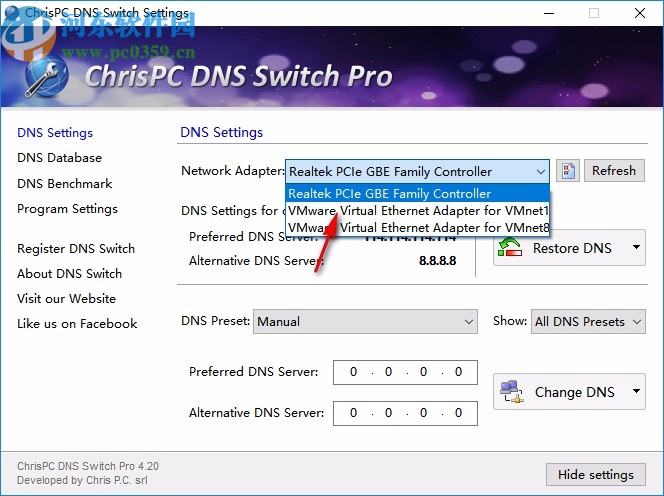
Task: Click the last octet of Preferred DNS Server input
Action: (458, 372)
